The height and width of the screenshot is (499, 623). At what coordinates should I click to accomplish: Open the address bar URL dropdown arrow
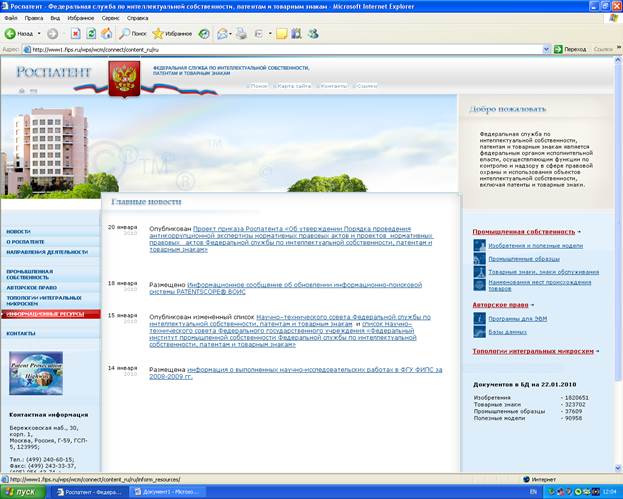point(546,49)
